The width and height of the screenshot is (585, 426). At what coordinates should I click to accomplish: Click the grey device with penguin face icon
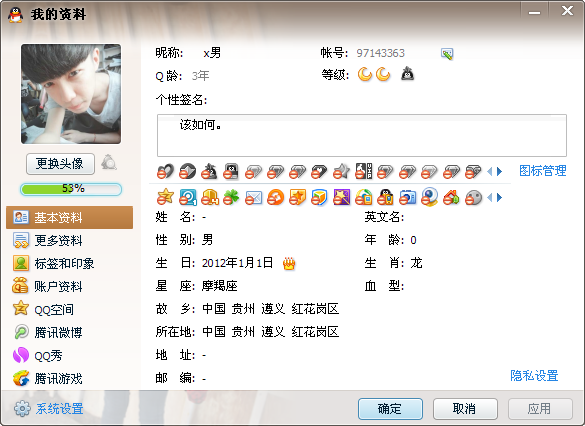[x=231, y=172]
